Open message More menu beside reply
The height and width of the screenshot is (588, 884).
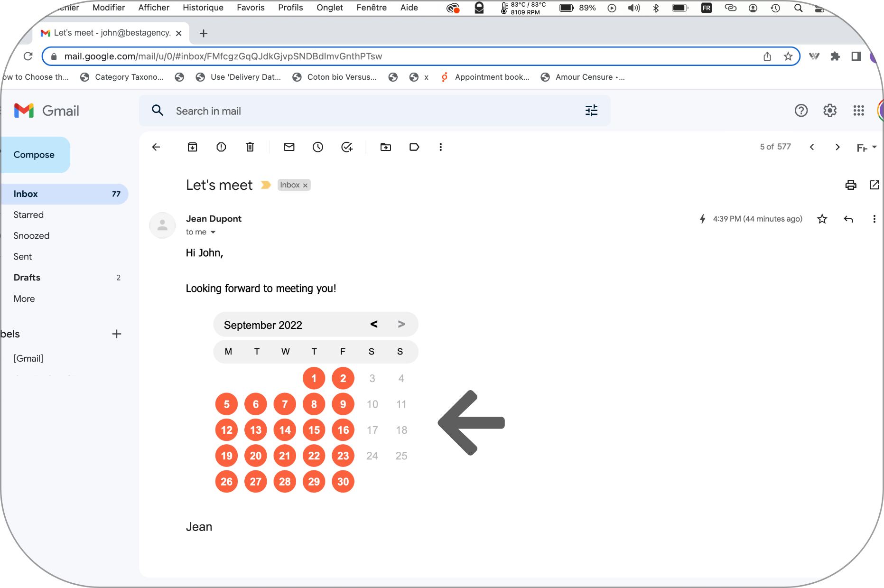[x=874, y=219]
